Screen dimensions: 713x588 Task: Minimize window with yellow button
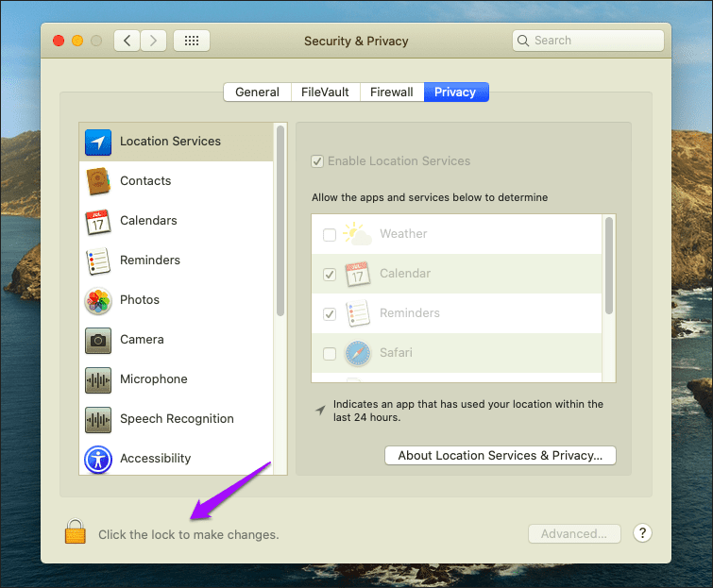(77, 41)
